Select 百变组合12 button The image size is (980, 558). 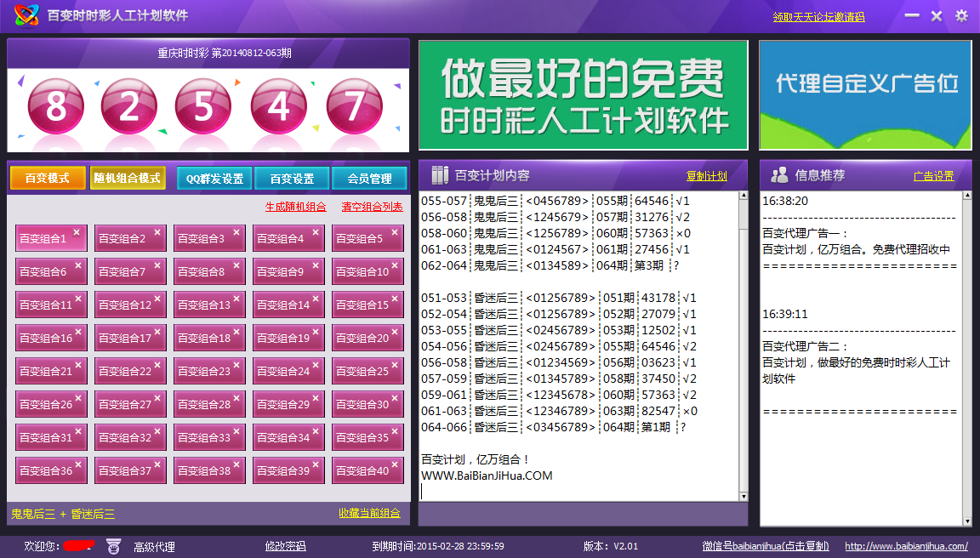coord(131,305)
